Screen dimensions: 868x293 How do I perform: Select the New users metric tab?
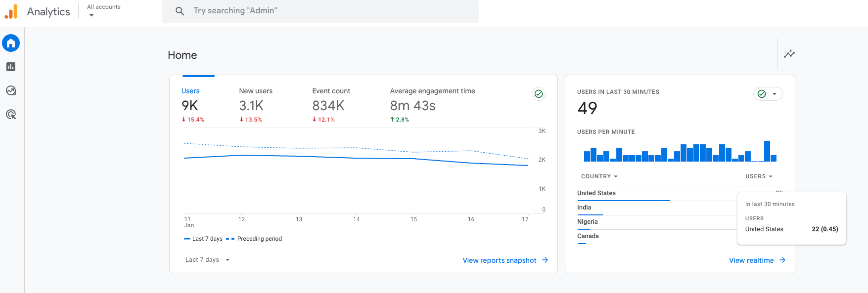[x=255, y=105]
